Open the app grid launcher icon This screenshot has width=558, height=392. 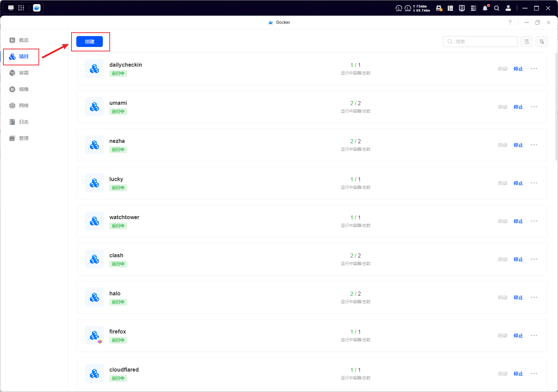point(21,8)
